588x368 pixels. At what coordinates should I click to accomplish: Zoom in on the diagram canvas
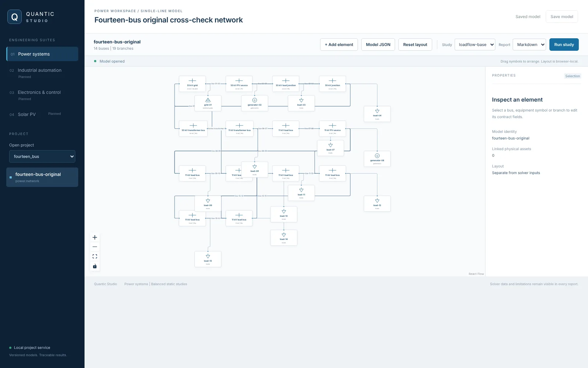[x=95, y=237]
